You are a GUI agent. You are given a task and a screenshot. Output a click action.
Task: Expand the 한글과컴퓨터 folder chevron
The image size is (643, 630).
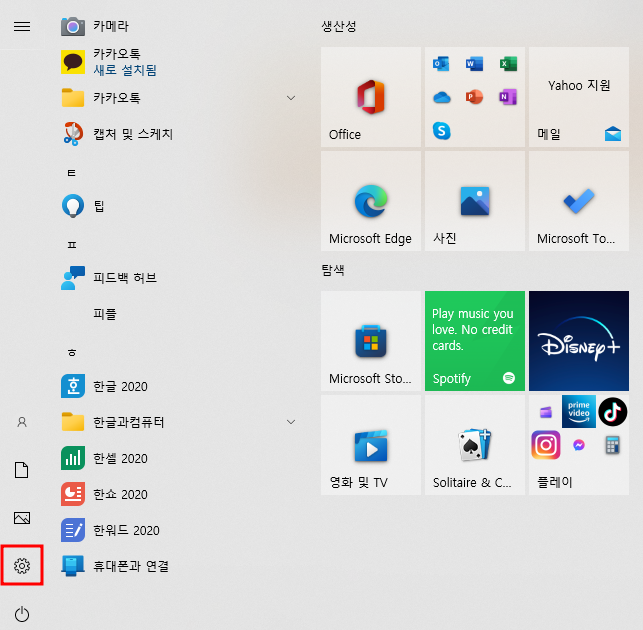coord(291,422)
